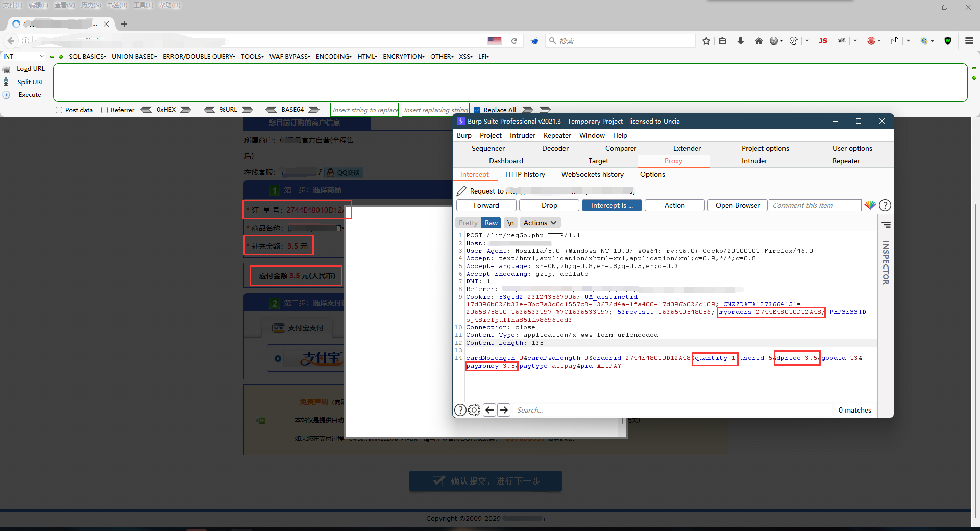Click Execute in HackBar
The width and height of the screenshot is (980, 531).
30,95
